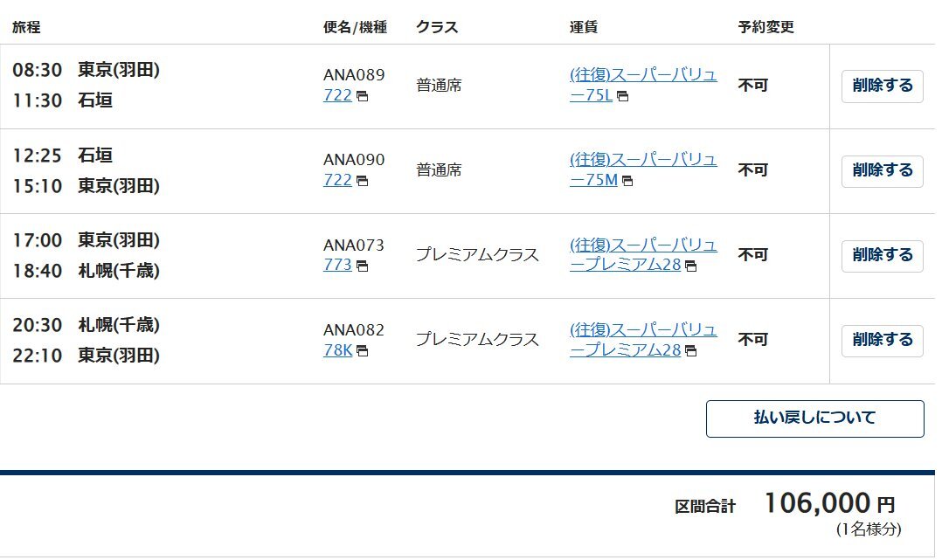The image size is (942, 560).
Task: Click new-window icon after ANA073 プレミアム28 fare
Action: [691, 266]
